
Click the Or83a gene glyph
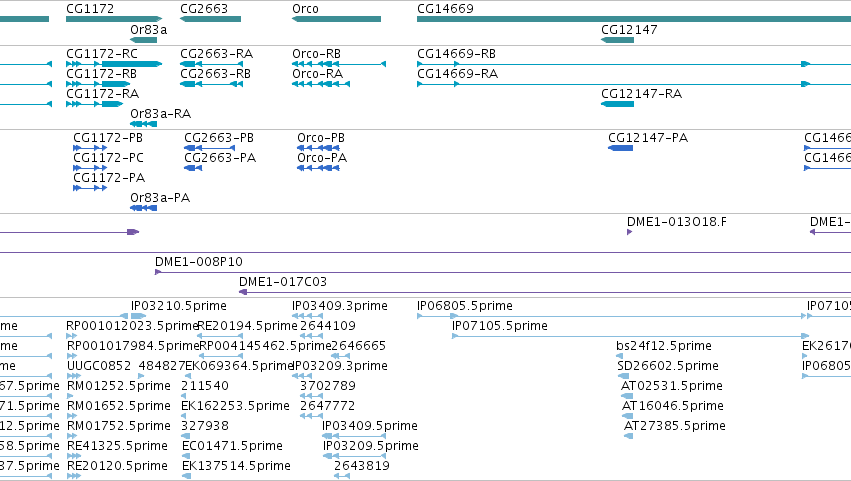[x=144, y=40]
